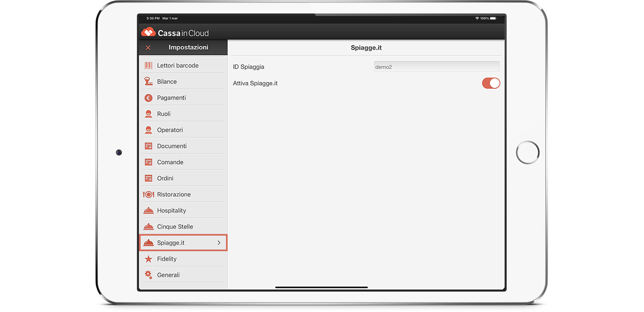The image size is (644, 312).
Task: Click the icon beside Ordini
Action: coord(149,178)
